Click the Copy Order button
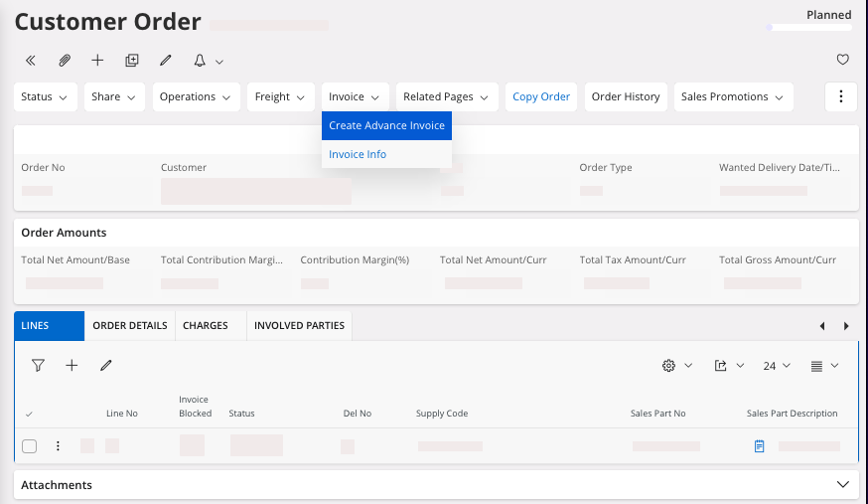Screen dimensions: 868x504 coord(541,96)
